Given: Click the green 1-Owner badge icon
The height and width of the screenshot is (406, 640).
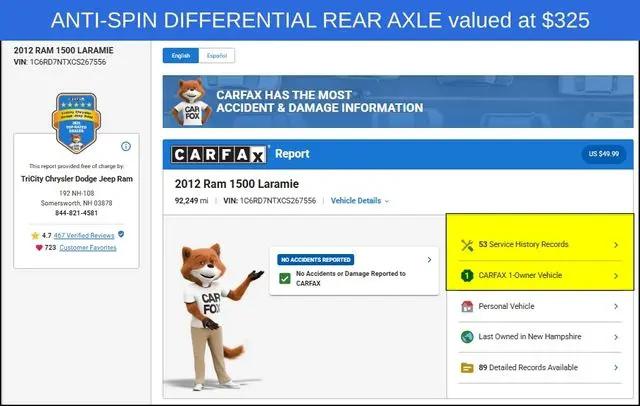Looking at the screenshot, I should pyautogui.click(x=467, y=276).
